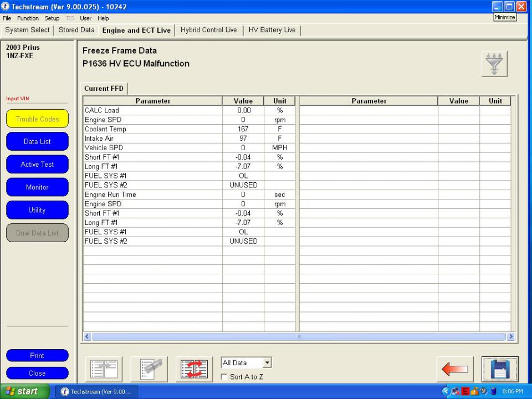The image size is (532, 399).
Task: Select the Coolant Temp row
Action: click(x=189, y=129)
